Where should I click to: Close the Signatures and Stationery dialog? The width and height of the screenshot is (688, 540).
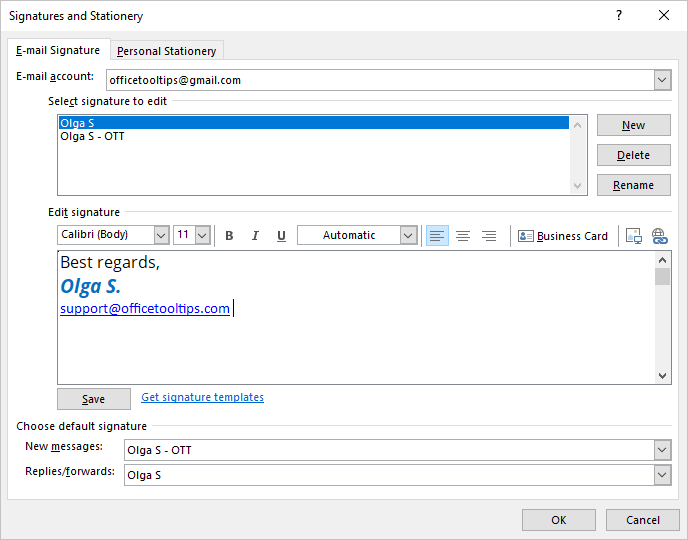[x=664, y=15]
